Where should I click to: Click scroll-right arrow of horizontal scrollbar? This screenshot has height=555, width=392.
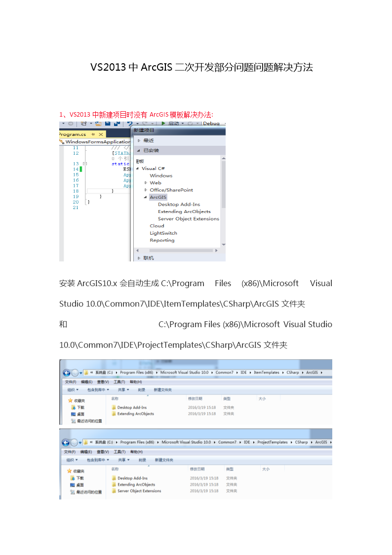coord(216,250)
